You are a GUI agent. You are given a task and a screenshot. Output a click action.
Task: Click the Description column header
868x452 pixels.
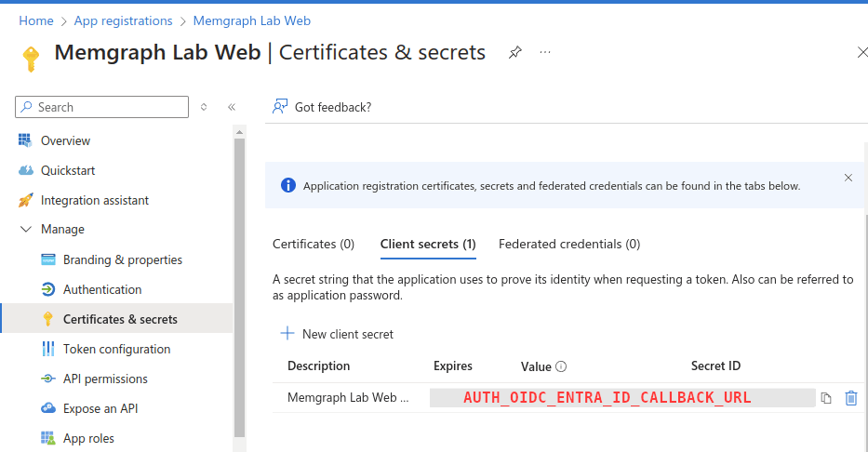click(x=318, y=366)
